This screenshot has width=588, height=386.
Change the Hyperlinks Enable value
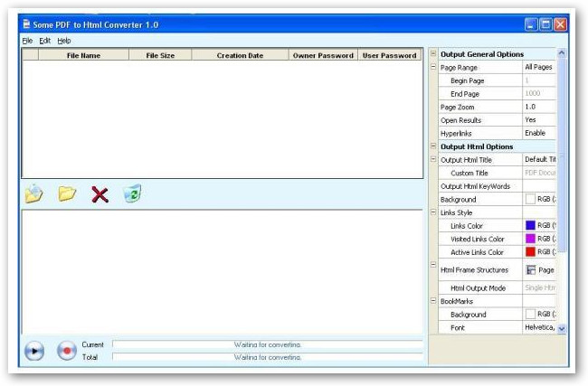tap(539, 133)
